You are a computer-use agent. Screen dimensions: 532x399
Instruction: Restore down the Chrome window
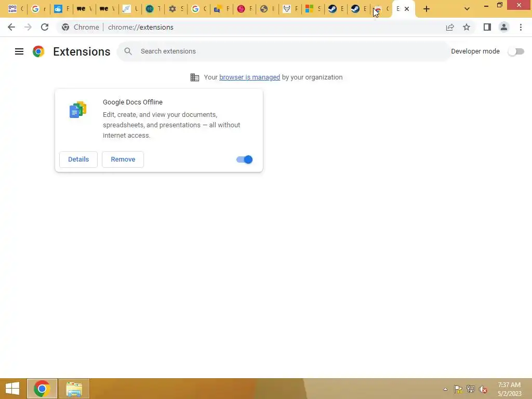[500, 5]
